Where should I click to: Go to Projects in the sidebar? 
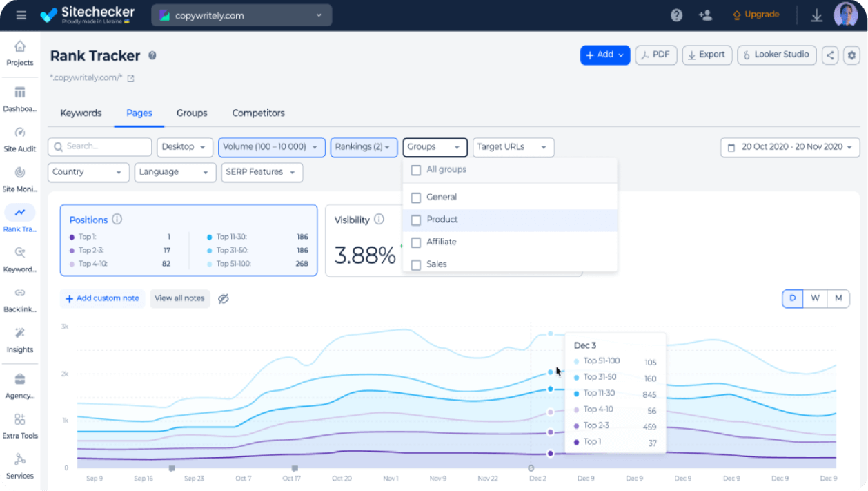20,53
